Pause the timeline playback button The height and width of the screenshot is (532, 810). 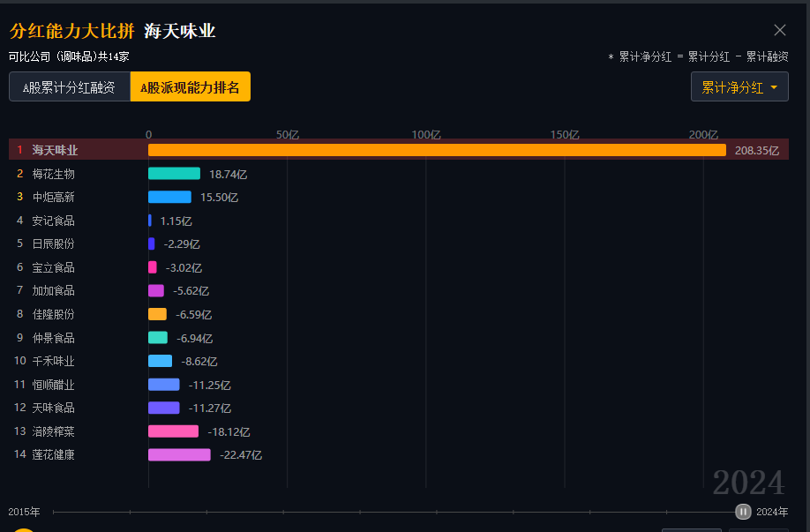tap(743, 512)
